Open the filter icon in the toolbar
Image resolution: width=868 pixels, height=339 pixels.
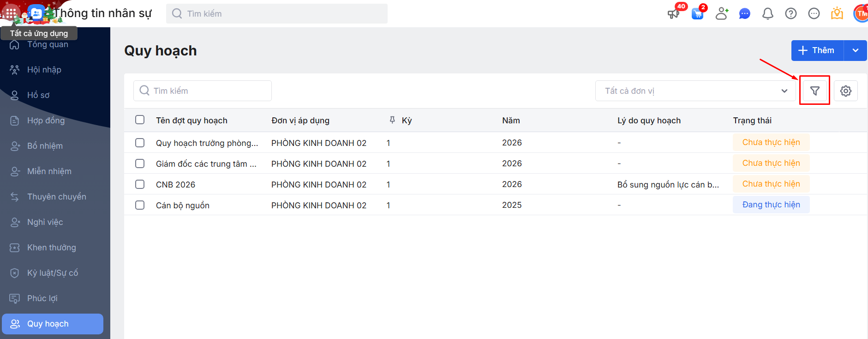pos(814,91)
